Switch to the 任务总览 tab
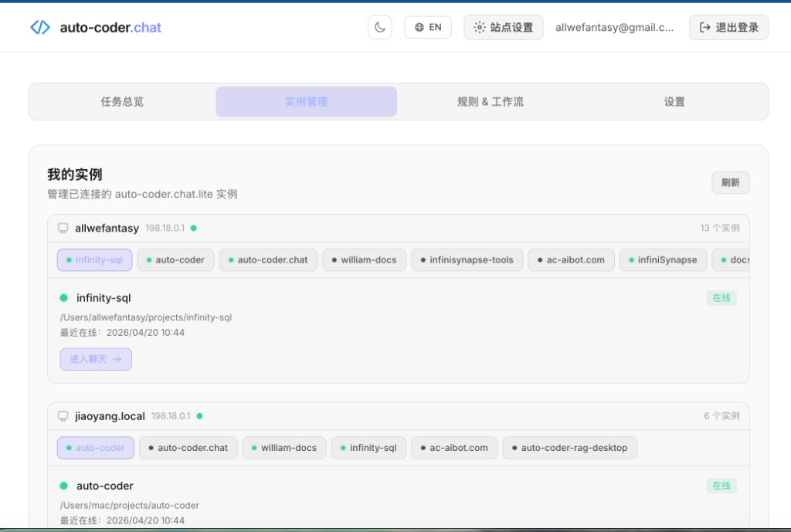Screen dimensions: 791x532 [122, 102]
